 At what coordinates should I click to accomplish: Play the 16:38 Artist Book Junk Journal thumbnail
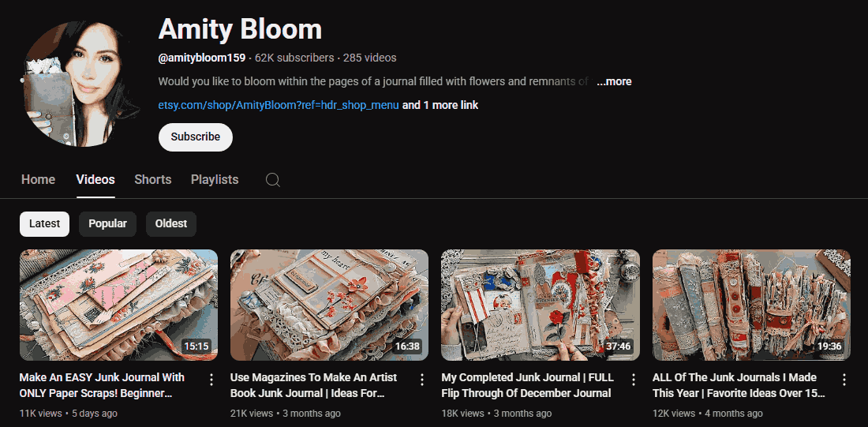(x=329, y=305)
